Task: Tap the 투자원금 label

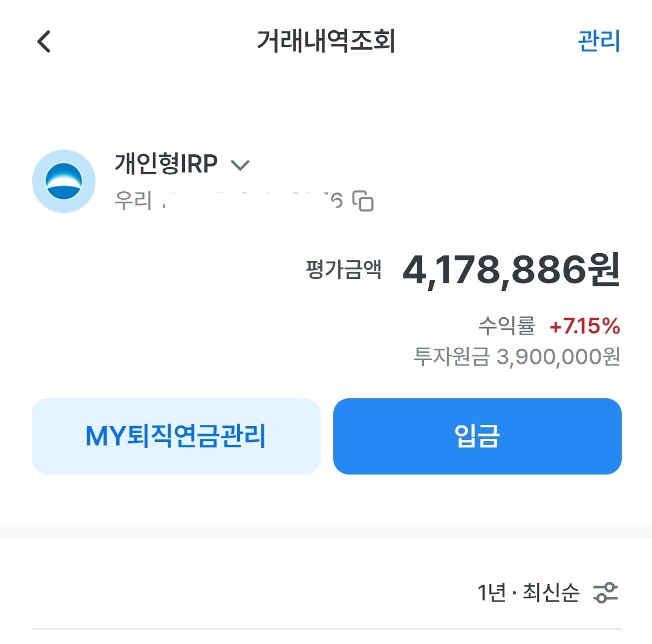Action: coord(451,356)
